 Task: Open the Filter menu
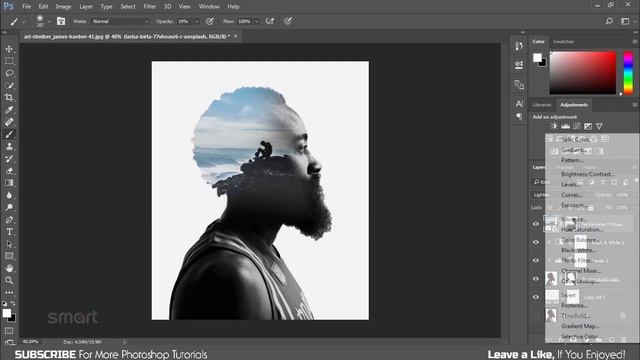149,7
